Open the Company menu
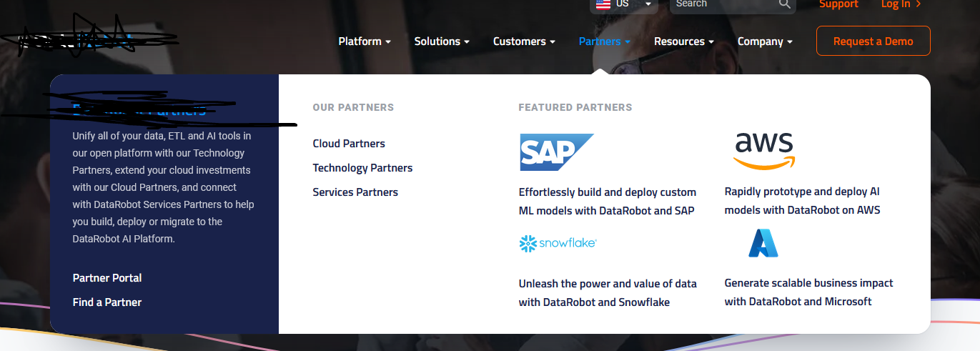This screenshot has width=980, height=351. point(765,41)
